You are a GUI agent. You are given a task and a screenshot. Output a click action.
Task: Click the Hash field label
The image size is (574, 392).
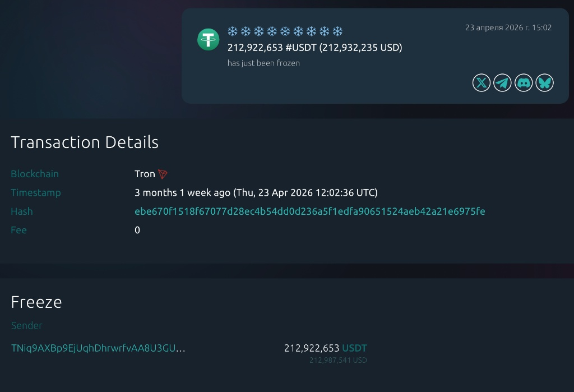[22, 211]
